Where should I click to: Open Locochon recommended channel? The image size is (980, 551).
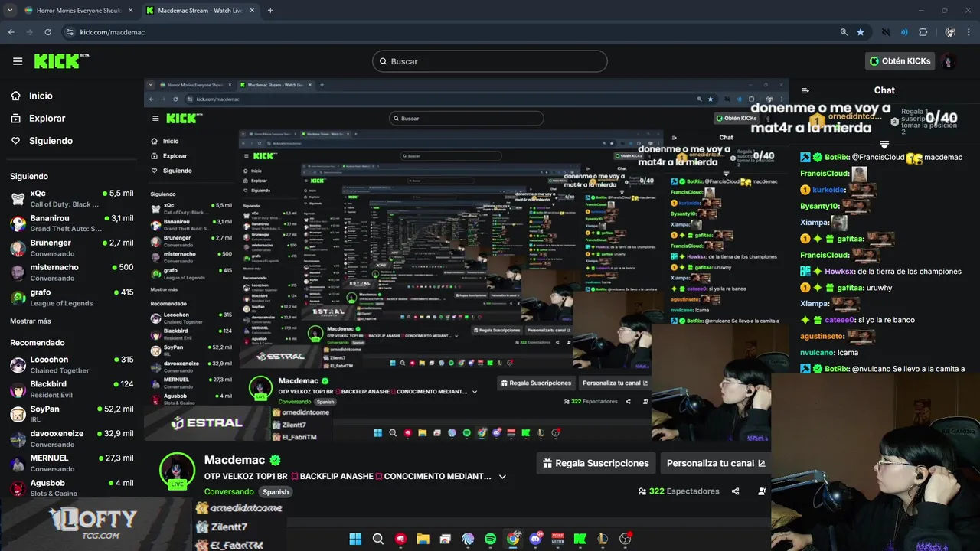pos(71,365)
